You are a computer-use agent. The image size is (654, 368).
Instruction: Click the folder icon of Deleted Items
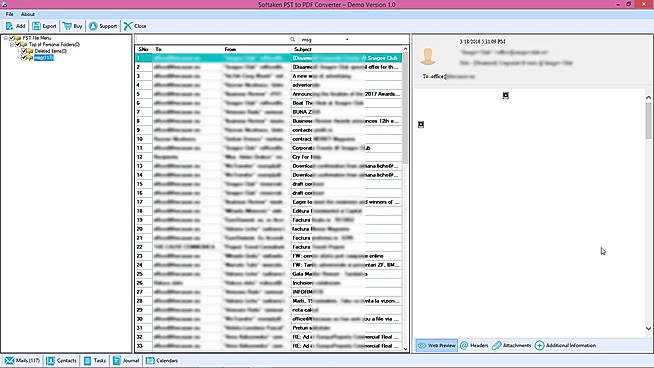pos(30,51)
